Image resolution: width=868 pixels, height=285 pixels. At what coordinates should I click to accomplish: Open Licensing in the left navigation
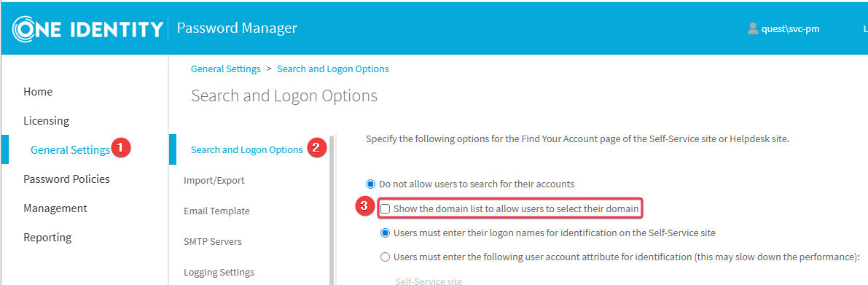click(x=46, y=121)
